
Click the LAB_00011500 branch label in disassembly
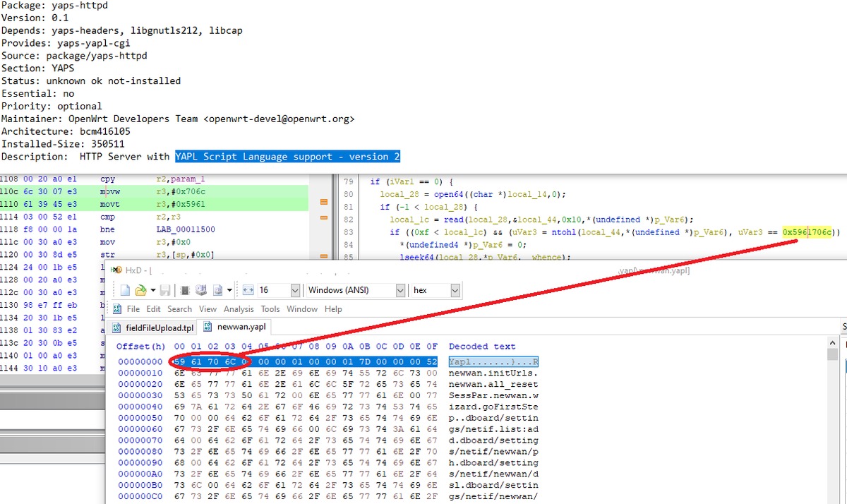coord(186,229)
